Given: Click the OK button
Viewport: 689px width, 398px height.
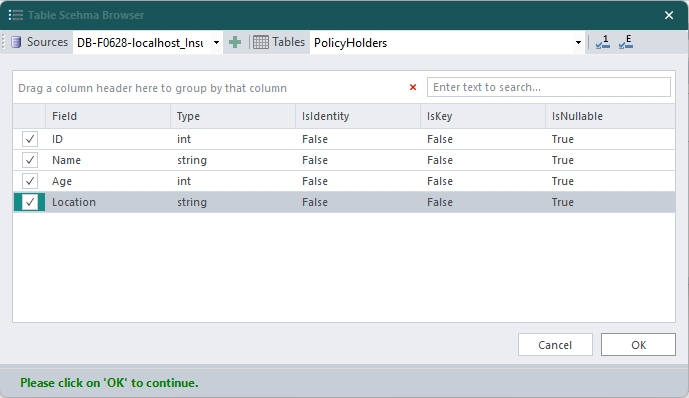Looking at the screenshot, I should [638, 345].
